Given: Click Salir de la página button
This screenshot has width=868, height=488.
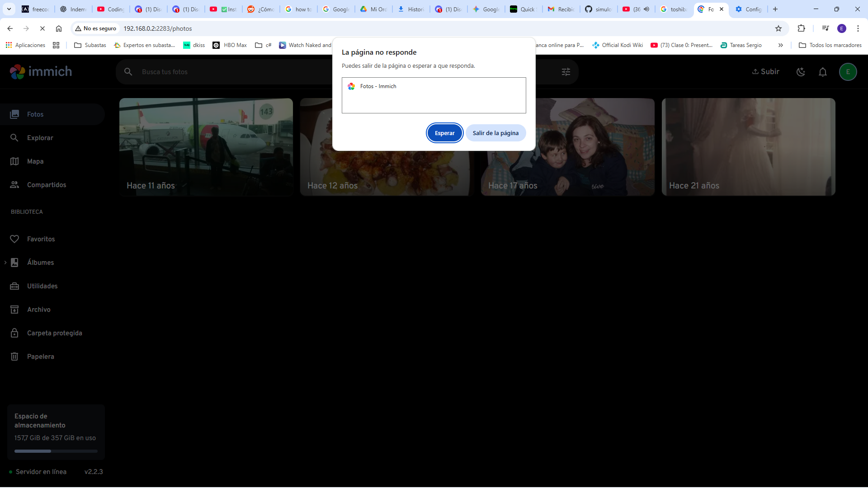Looking at the screenshot, I should point(495,133).
